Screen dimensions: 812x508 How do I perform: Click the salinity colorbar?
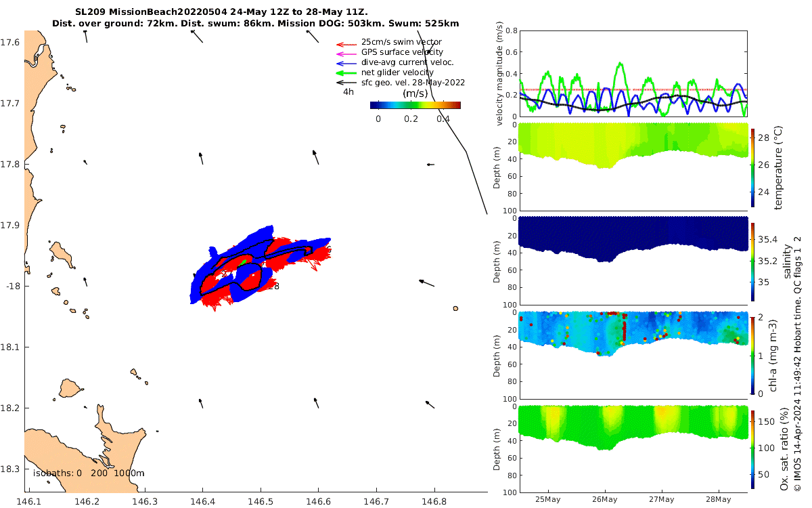[x=753, y=261]
